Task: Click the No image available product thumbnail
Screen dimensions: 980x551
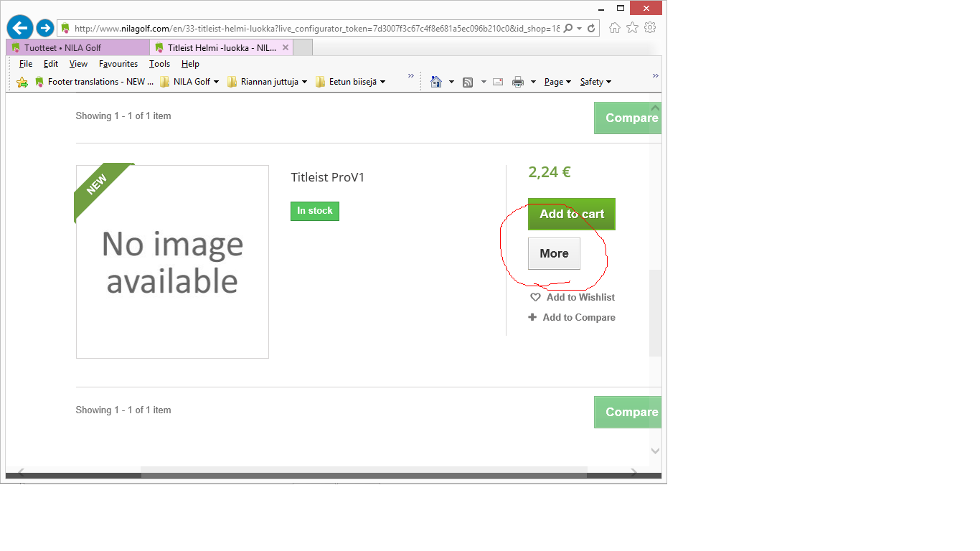Action: point(172,262)
